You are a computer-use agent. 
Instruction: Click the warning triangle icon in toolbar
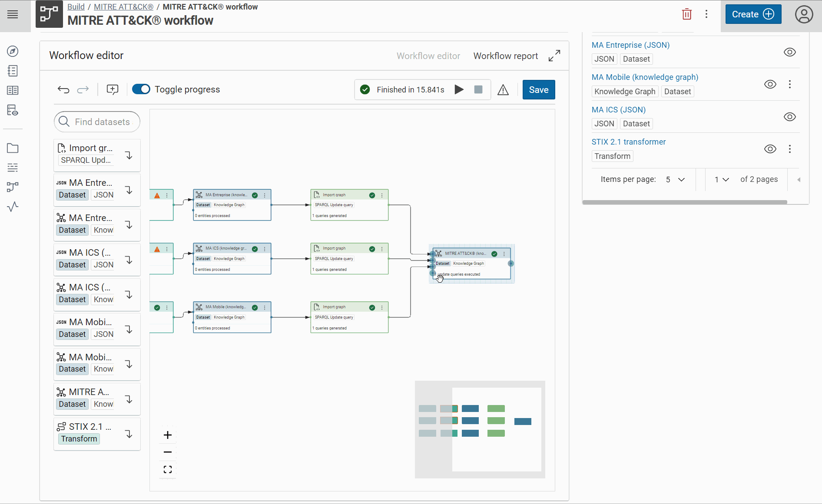pos(503,90)
